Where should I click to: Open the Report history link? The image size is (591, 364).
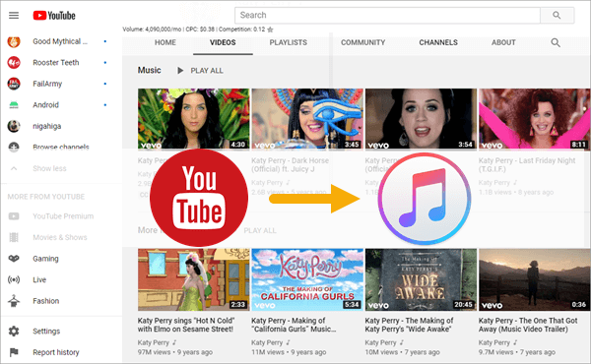(x=56, y=352)
